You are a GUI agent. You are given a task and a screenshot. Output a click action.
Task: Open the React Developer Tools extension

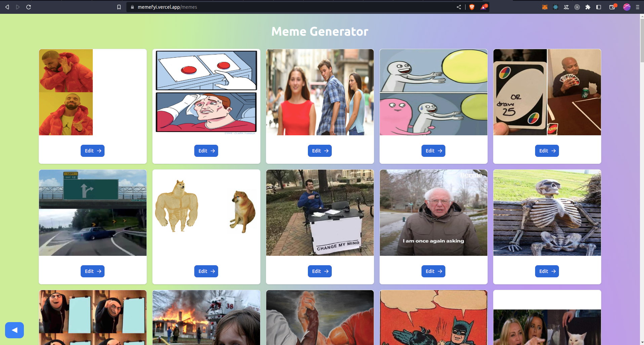pyautogui.click(x=556, y=7)
